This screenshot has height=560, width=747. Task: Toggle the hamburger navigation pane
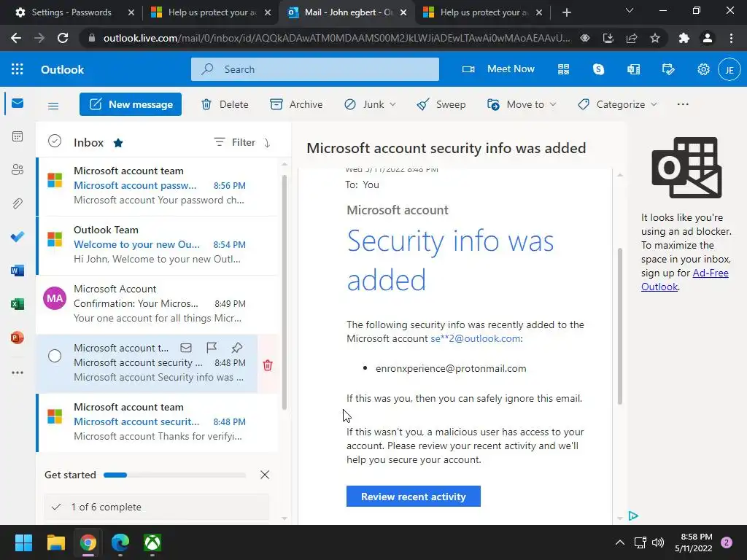tap(53, 106)
